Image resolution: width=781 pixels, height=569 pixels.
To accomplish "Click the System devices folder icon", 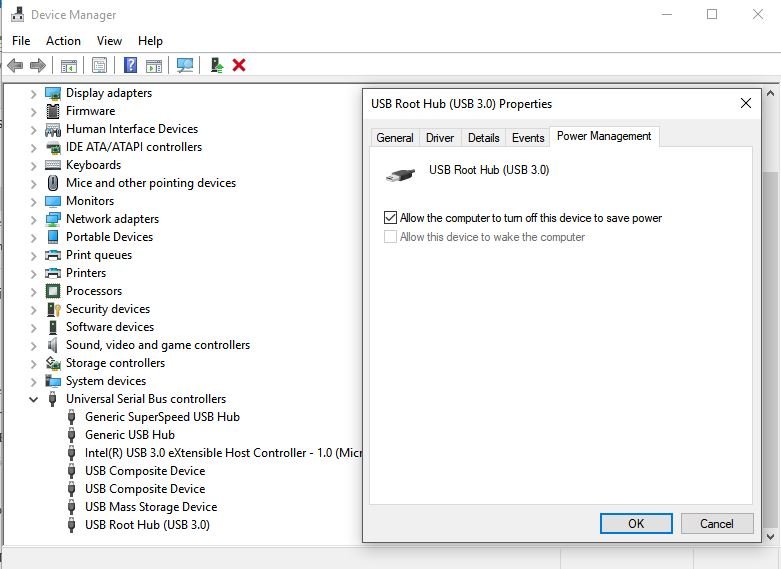I will [x=53, y=381].
